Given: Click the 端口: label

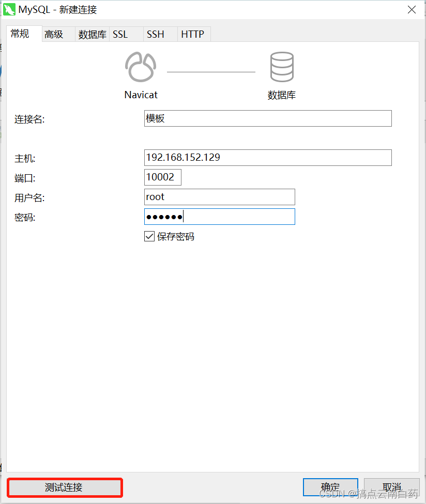Looking at the screenshot, I should 25,178.
